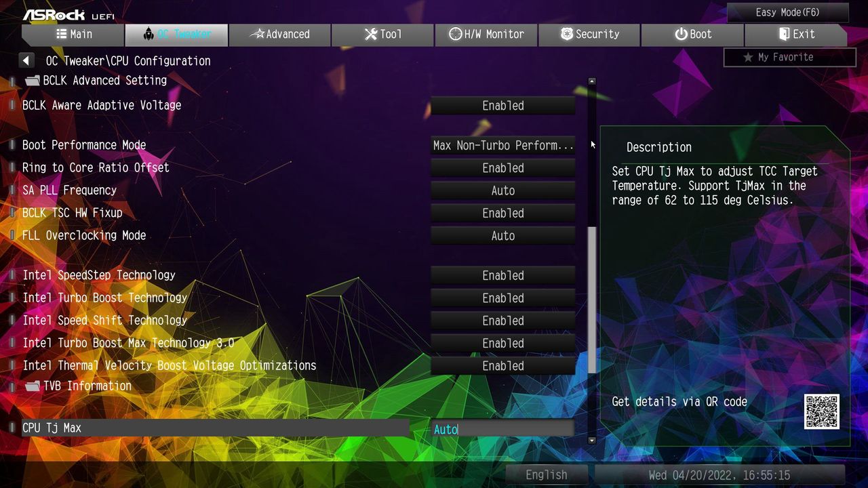Viewport: 868px width, 488px height.
Task: Select the CPU Tj Max row label
Action: [52, 428]
